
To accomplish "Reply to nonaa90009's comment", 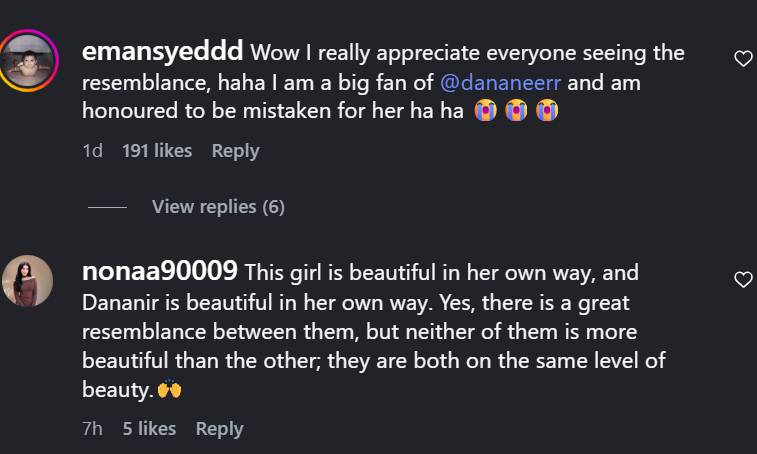I will pos(219,429).
